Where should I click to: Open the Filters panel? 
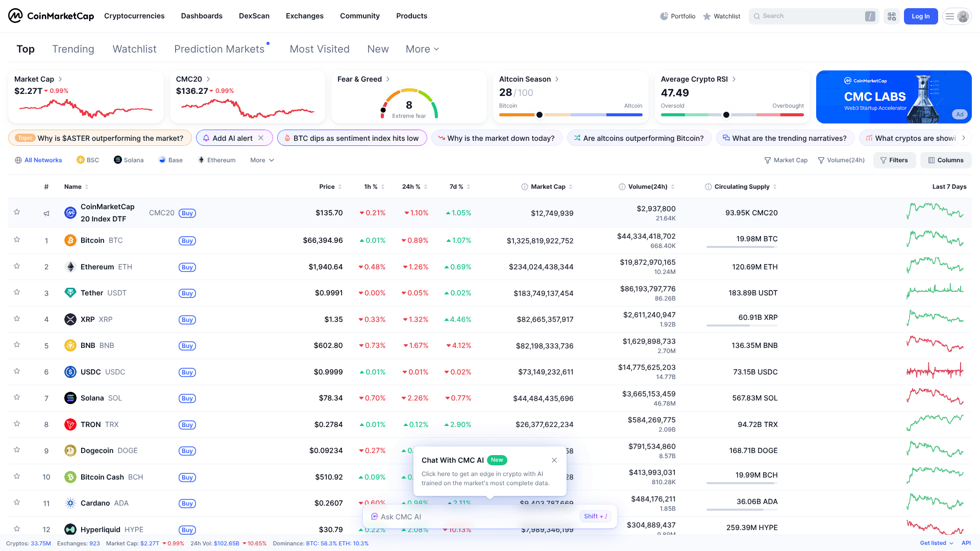pos(894,160)
